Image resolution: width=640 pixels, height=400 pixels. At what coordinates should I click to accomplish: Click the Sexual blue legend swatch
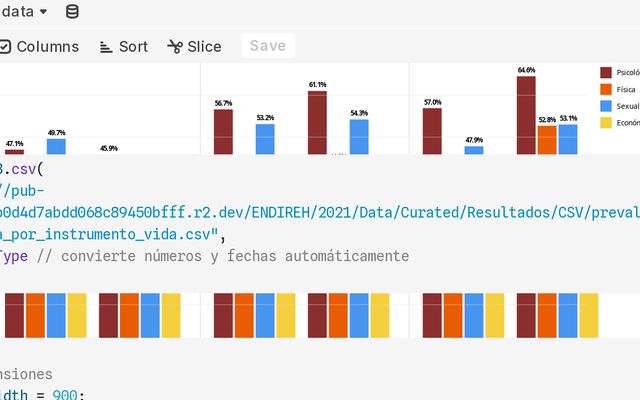pos(606,105)
